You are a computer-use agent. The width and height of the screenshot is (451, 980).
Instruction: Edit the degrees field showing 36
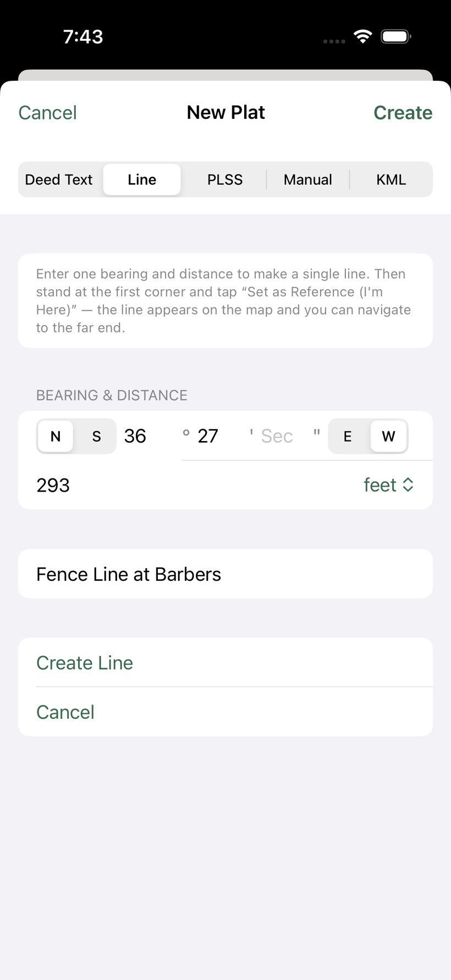coord(148,436)
